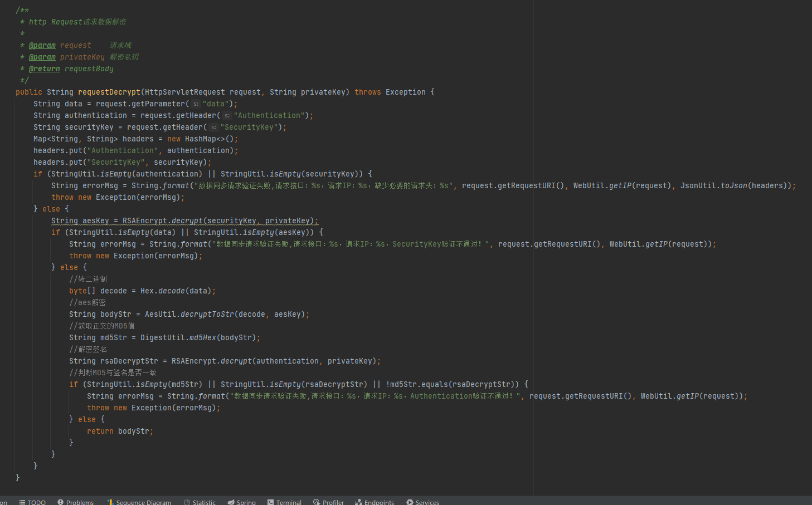Viewport: 812px width, 505px height.
Task: Open the Problems tool window tab
Action: [x=75, y=502]
